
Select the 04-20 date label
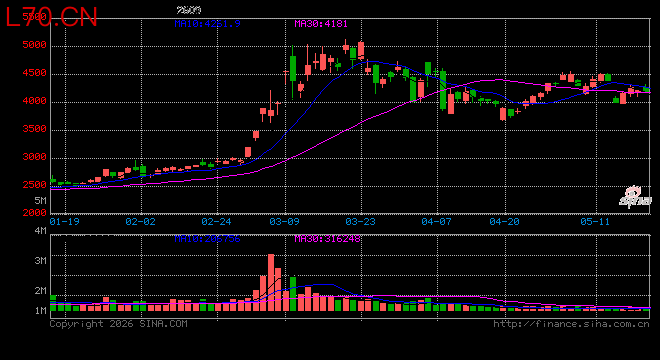coord(504,221)
